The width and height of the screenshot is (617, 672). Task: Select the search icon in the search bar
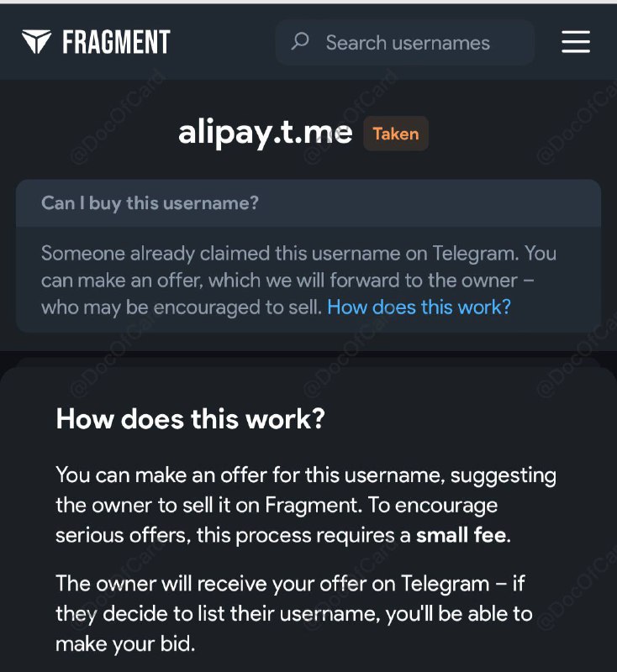(300, 42)
